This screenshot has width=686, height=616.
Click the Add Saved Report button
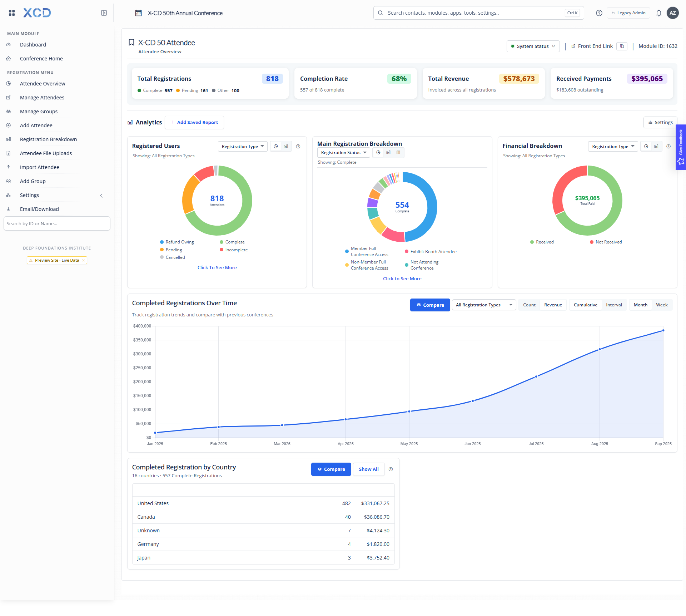coord(194,122)
